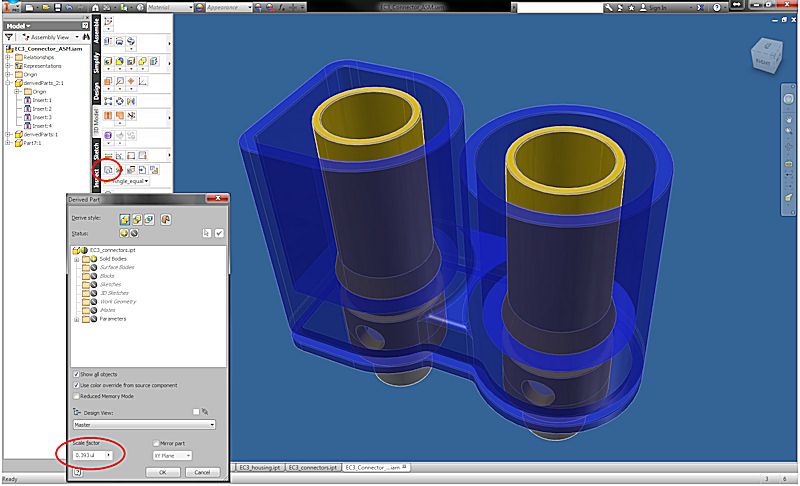Click the Pan hand icon on navigation bar
This screenshot has height=486, width=800.
click(x=788, y=120)
